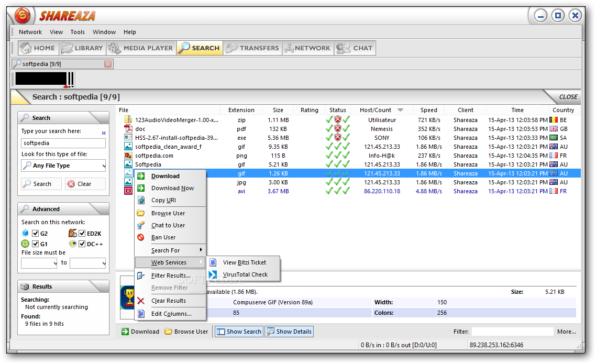Open the Library view
Image resolution: width=596 pixels, height=364 pixels.
(82, 48)
